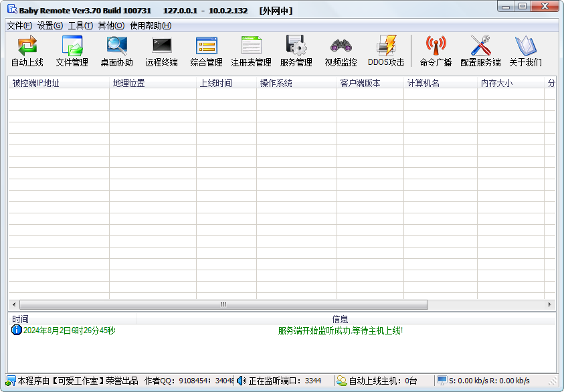Open the 使用帮助(H) menu
The height and width of the screenshot is (392, 564).
(x=151, y=25)
